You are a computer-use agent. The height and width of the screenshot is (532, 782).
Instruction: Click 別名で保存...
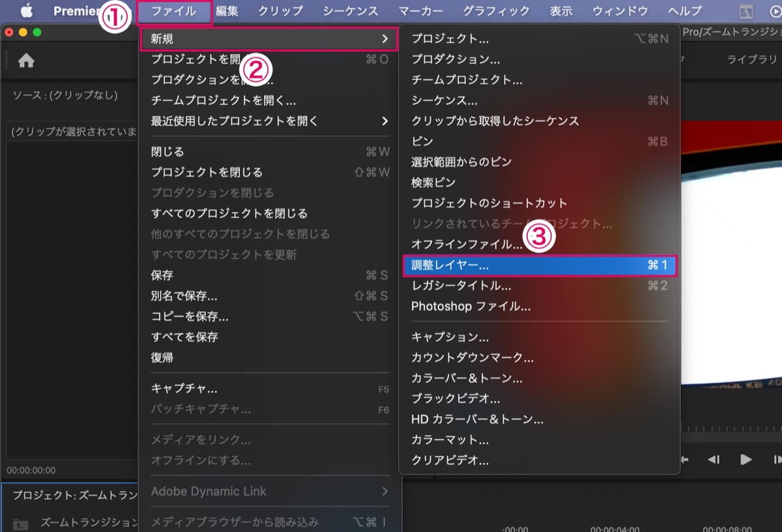268,296
